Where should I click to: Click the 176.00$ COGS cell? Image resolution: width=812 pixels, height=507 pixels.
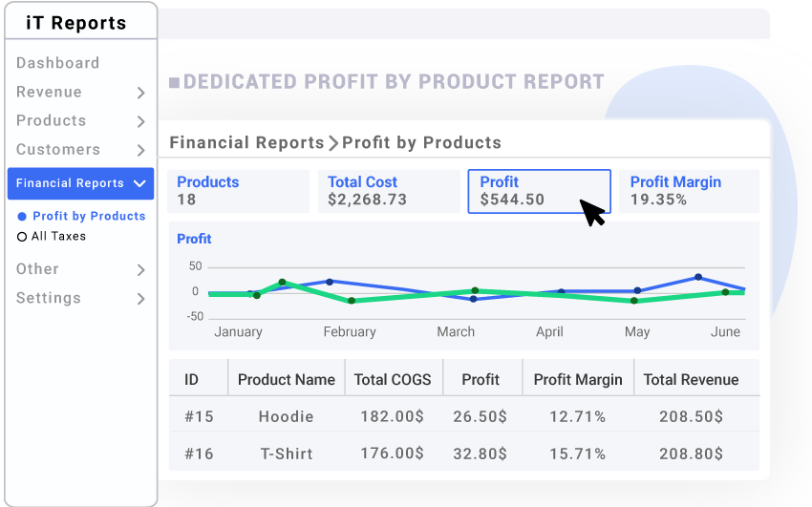tap(393, 454)
